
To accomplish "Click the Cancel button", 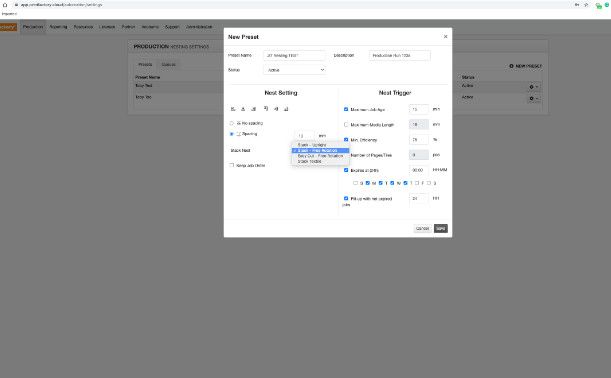I will (422, 228).
